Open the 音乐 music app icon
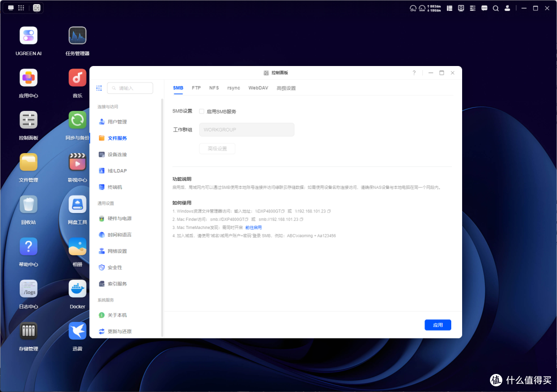This screenshot has height=392, width=557. [x=77, y=78]
